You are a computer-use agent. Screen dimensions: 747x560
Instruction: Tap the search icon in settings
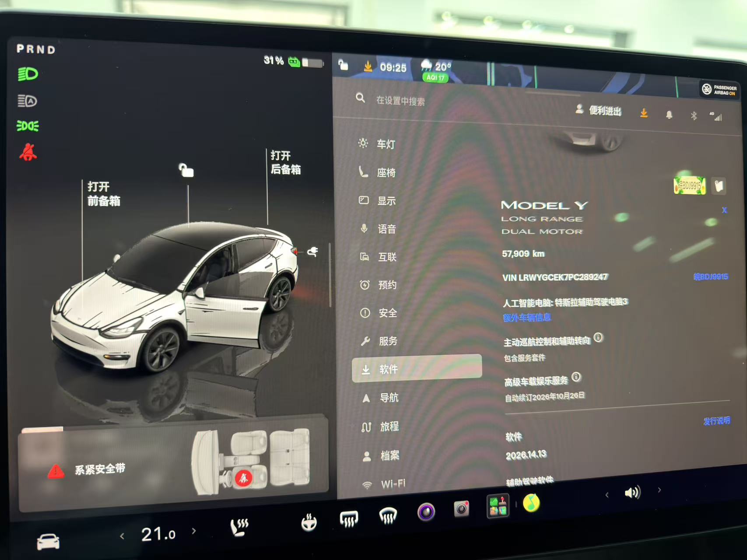pos(360,98)
